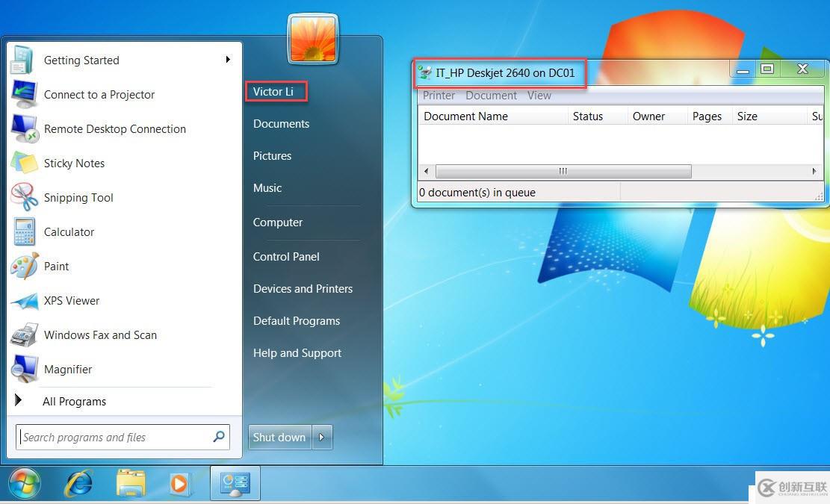Image resolution: width=830 pixels, height=504 pixels.
Task: Click the user account picture (flower)
Action: (313, 39)
